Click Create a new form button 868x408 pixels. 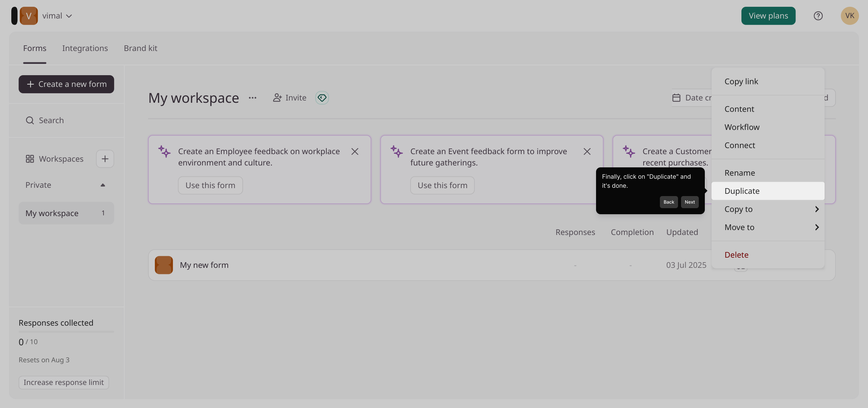(66, 84)
